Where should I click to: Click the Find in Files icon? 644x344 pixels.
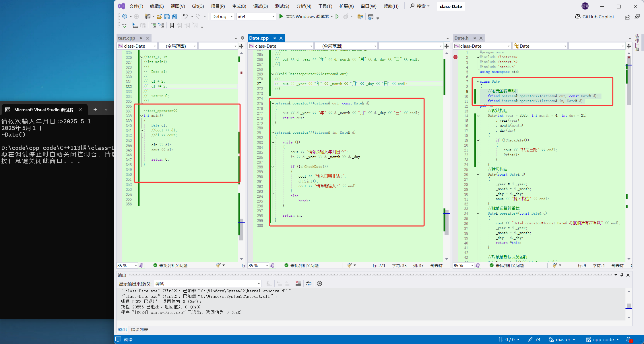point(360,17)
